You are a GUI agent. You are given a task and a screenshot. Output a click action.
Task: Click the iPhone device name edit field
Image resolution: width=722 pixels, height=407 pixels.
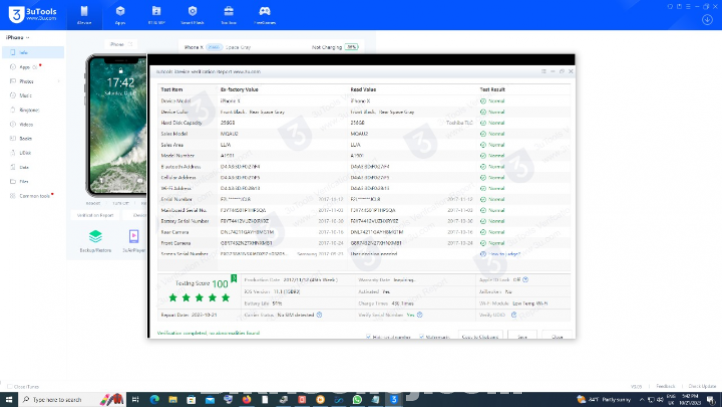(x=121, y=44)
